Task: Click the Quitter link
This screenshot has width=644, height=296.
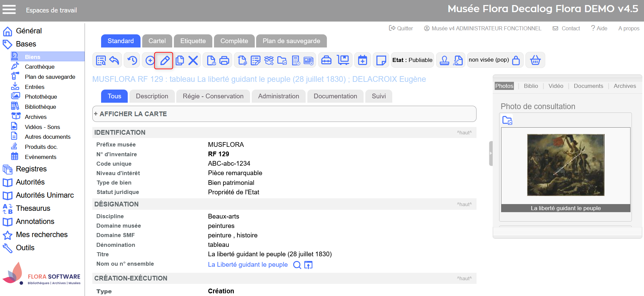Action: [401, 28]
